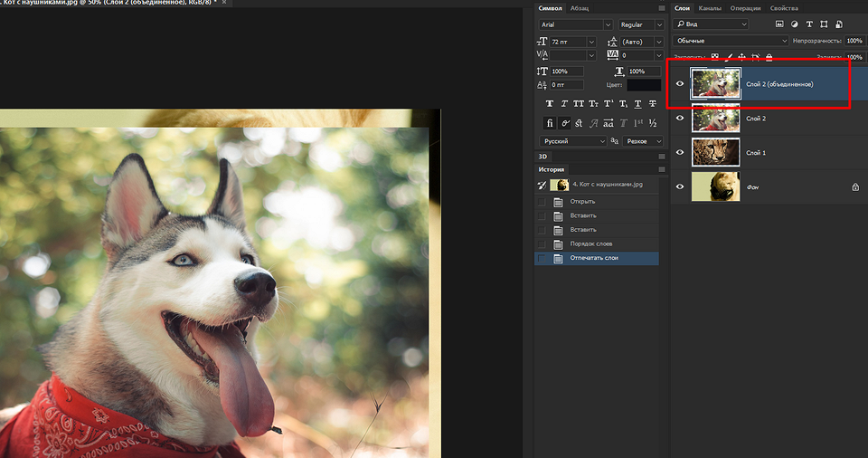Apply Faux Italic text style
This screenshot has height=458, width=868.
pos(564,103)
